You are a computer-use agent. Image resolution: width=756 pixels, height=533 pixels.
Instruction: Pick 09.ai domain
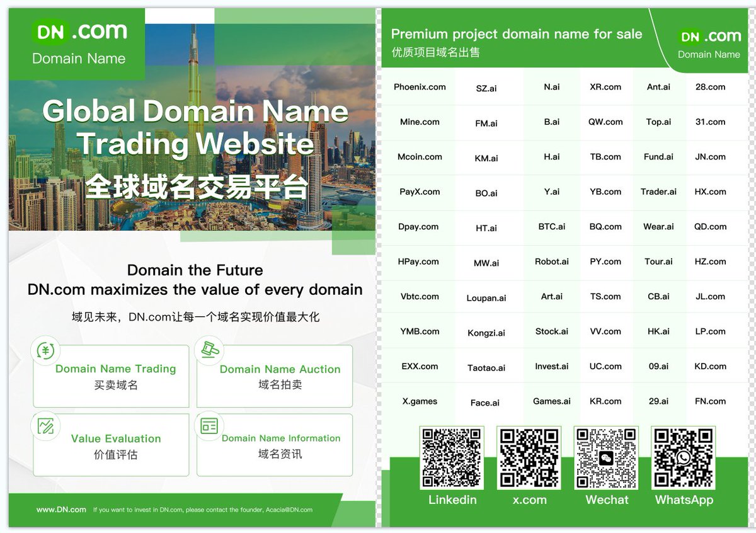[x=658, y=366]
